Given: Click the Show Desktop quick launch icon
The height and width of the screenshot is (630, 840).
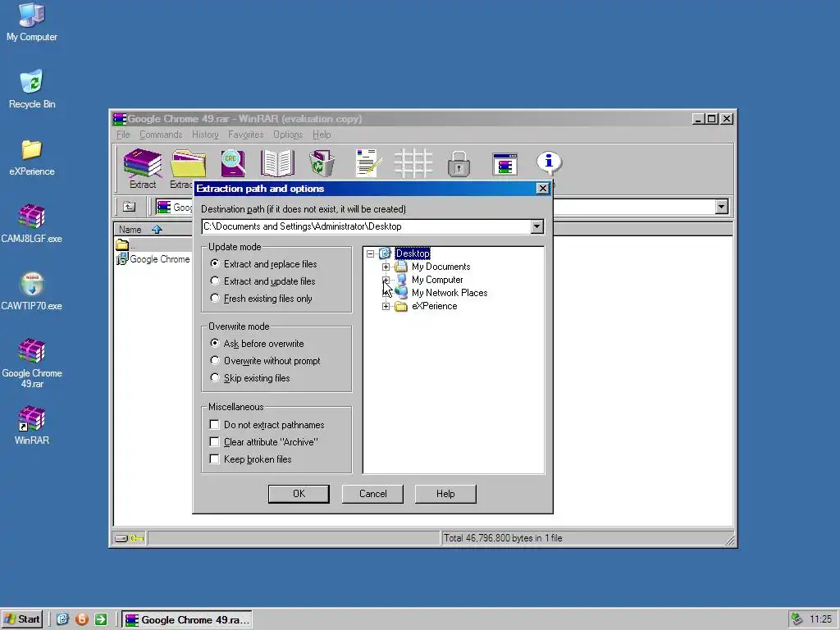Looking at the screenshot, I should [x=62, y=620].
